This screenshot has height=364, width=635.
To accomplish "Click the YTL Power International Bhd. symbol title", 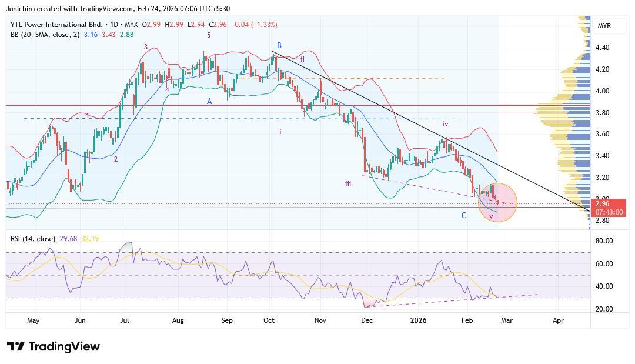I will click(56, 25).
